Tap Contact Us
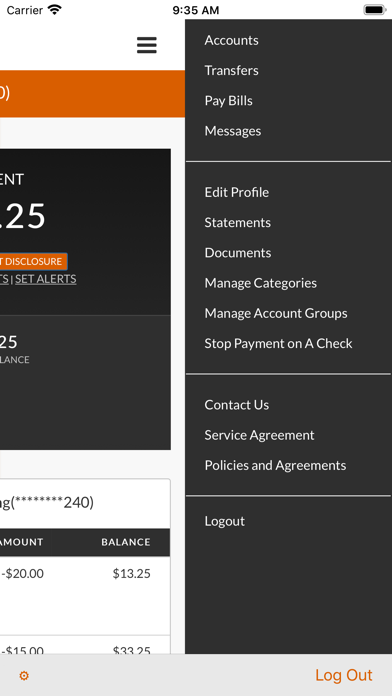Image resolution: width=392 pixels, height=696 pixels. point(237,405)
